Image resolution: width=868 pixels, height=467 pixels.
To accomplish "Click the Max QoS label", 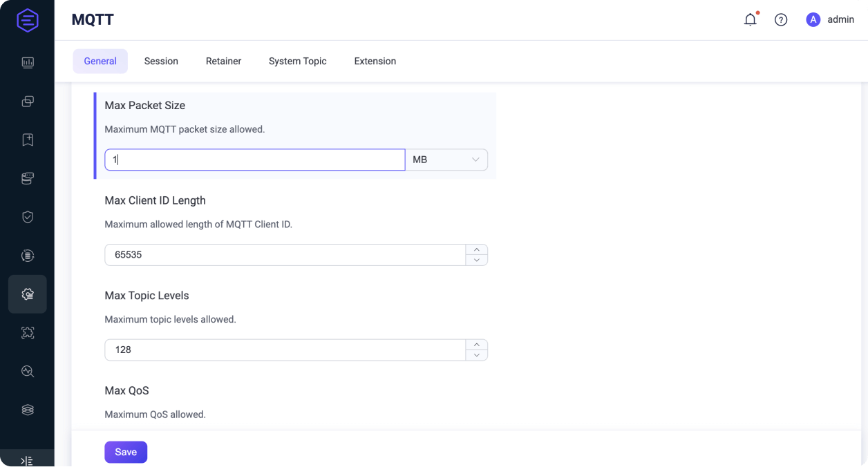I will tap(127, 390).
